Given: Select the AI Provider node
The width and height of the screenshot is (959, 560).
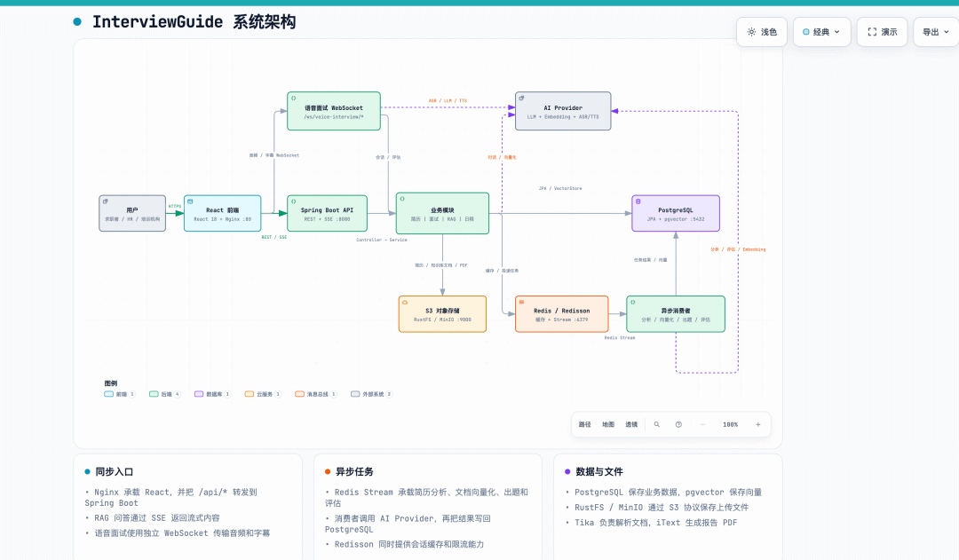Looking at the screenshot, I should (x=563, y=111).
